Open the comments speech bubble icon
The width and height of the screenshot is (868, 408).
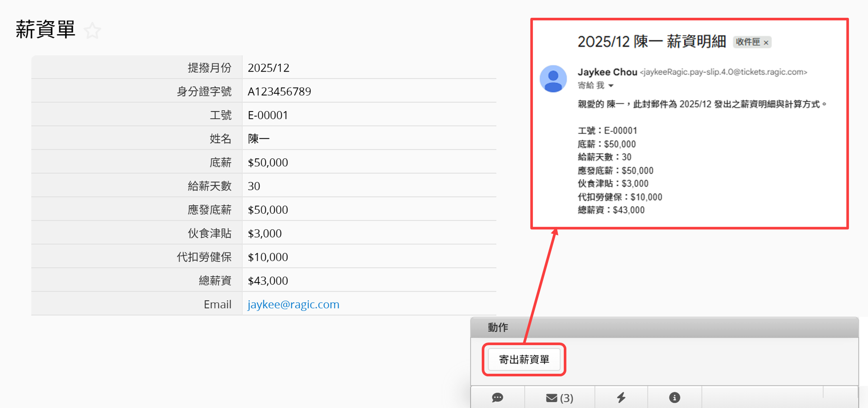(497, 398)
